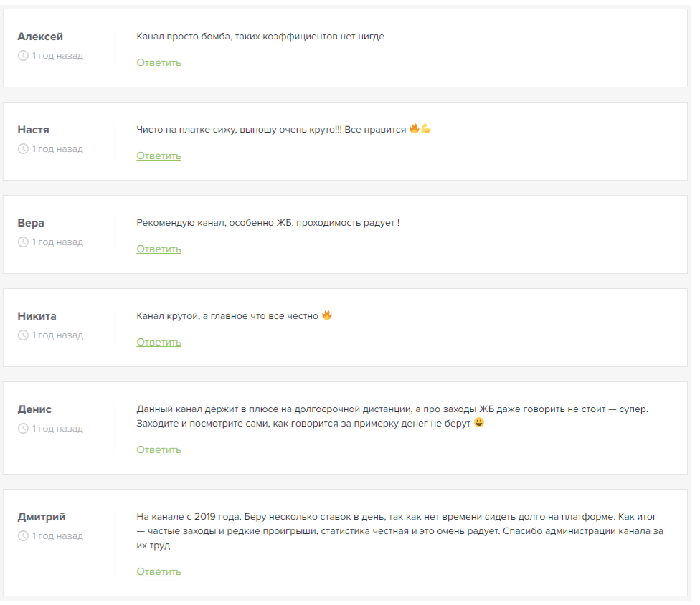The image size is (700, 605).
Task: Click clock icon beside Никита's timestamp
Action: (23, 335)
